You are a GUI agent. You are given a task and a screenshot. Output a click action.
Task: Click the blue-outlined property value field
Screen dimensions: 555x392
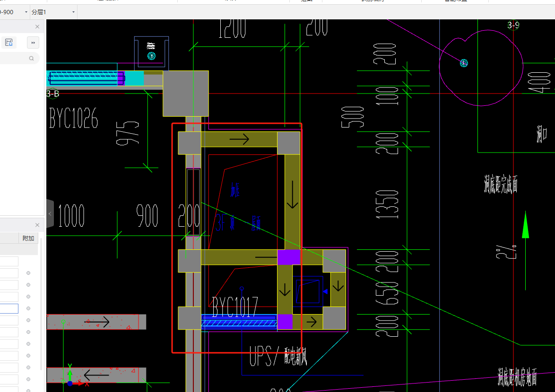pos(9,308)
